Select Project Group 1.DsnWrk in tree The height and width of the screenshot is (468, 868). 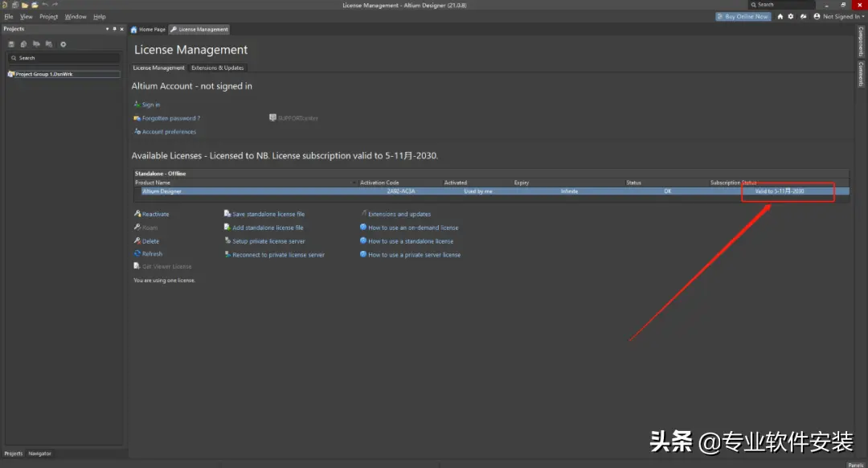(x=63, y=74)
